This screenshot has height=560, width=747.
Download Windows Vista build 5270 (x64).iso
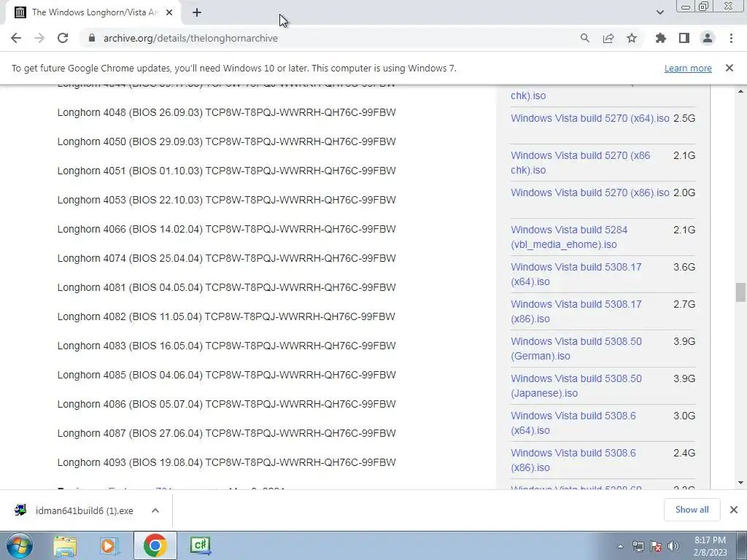point(589,118)
